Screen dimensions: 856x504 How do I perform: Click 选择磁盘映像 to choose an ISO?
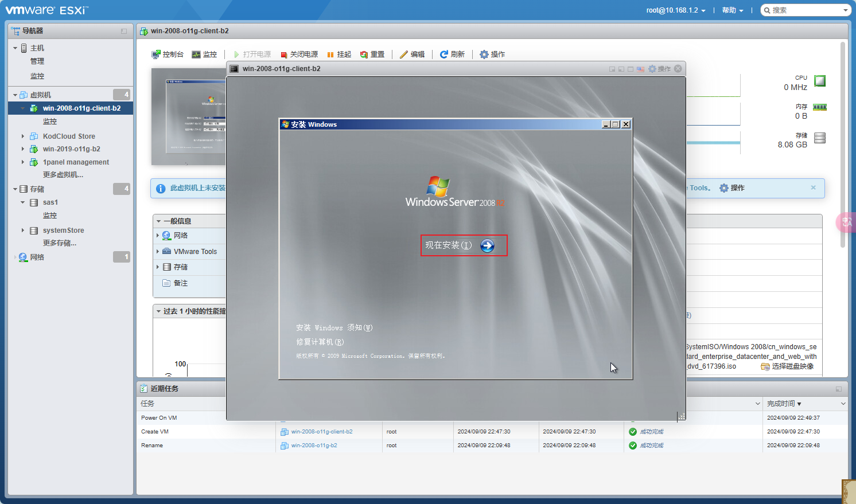787,366
